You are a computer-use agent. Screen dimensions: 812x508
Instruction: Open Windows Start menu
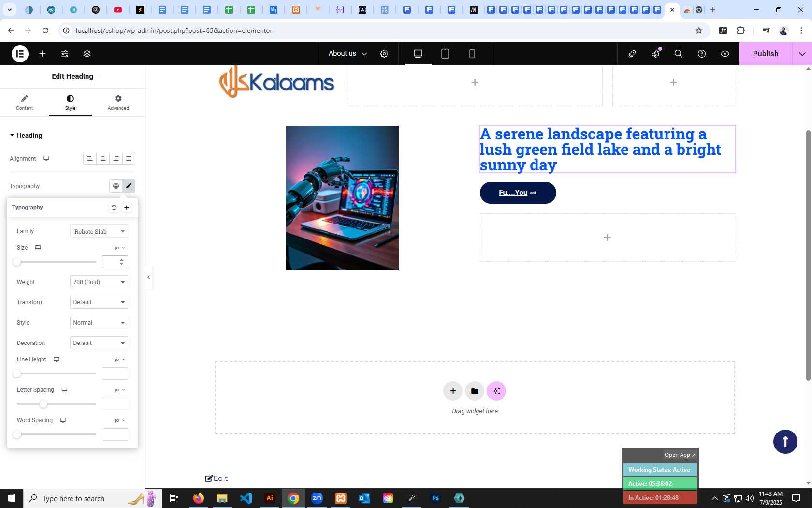click(12, 498)
